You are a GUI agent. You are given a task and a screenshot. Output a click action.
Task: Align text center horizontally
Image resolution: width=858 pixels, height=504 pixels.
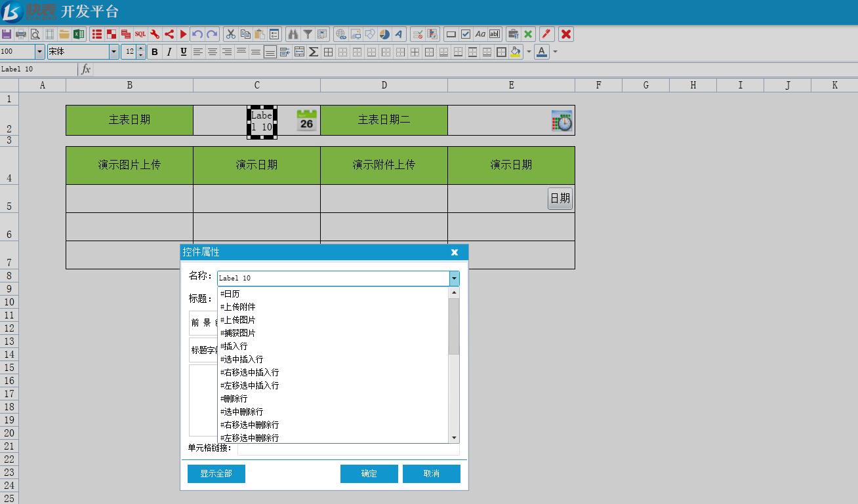click(x=213, y=52)
